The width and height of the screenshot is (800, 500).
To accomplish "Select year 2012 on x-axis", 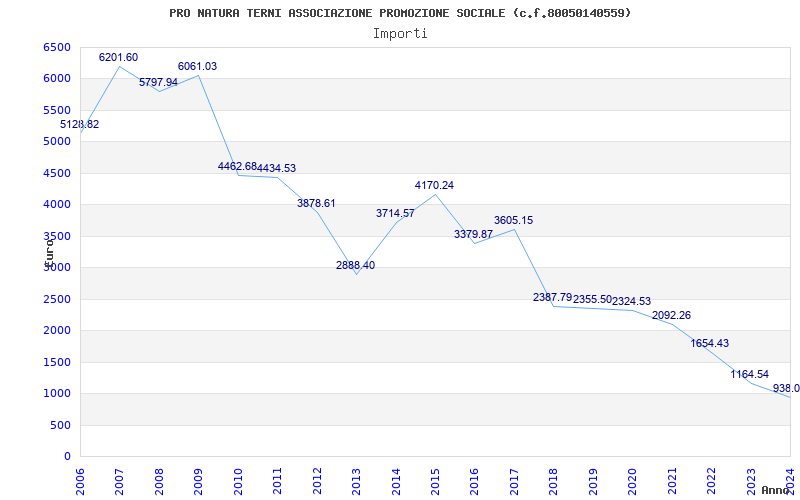I will click(x=317, y=482).
